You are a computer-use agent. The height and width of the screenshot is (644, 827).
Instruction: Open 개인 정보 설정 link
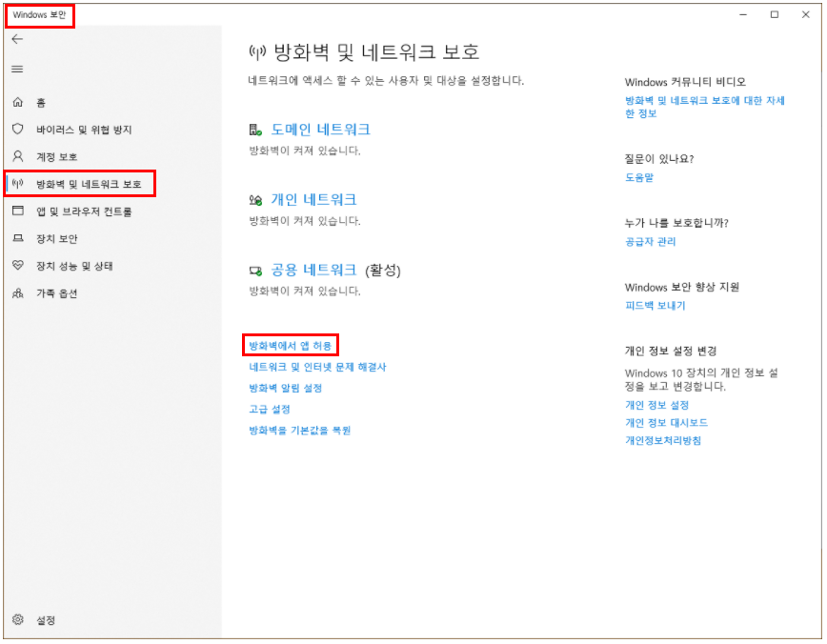pos(657,405)
